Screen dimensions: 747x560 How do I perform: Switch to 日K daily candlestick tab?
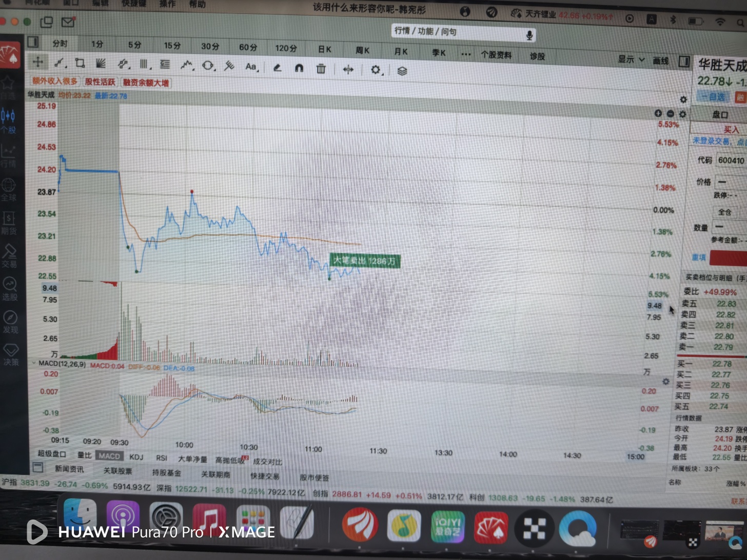324,49
